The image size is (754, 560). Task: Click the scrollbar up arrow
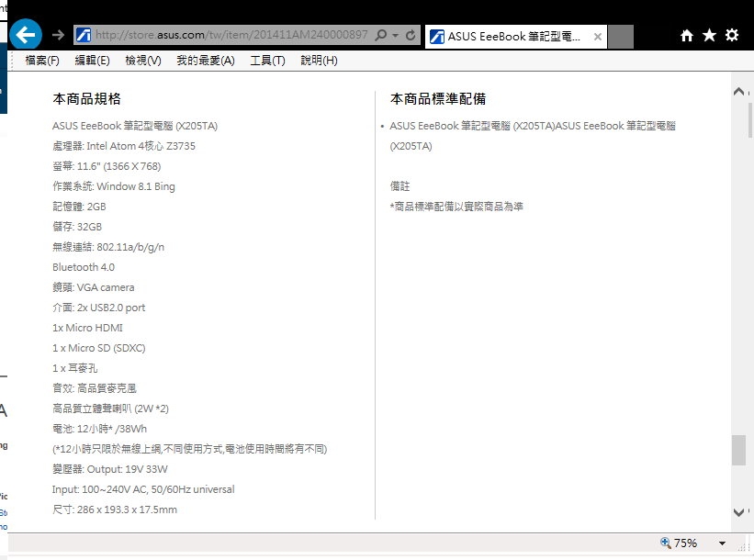(x=739, y=91)
